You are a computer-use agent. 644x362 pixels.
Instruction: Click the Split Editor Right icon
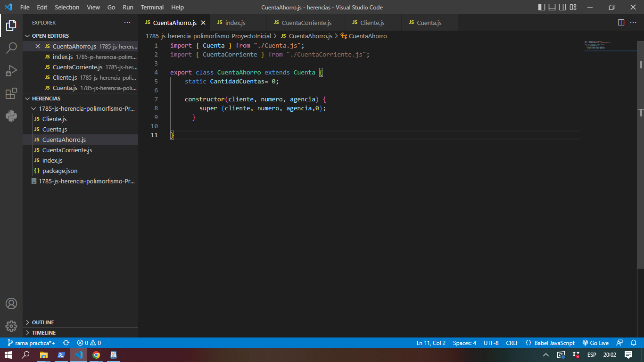621,23
